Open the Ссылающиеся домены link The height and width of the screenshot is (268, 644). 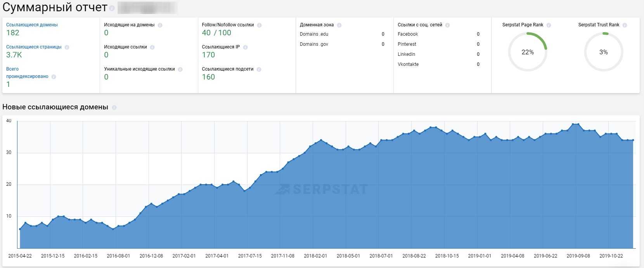coord(32,25)
